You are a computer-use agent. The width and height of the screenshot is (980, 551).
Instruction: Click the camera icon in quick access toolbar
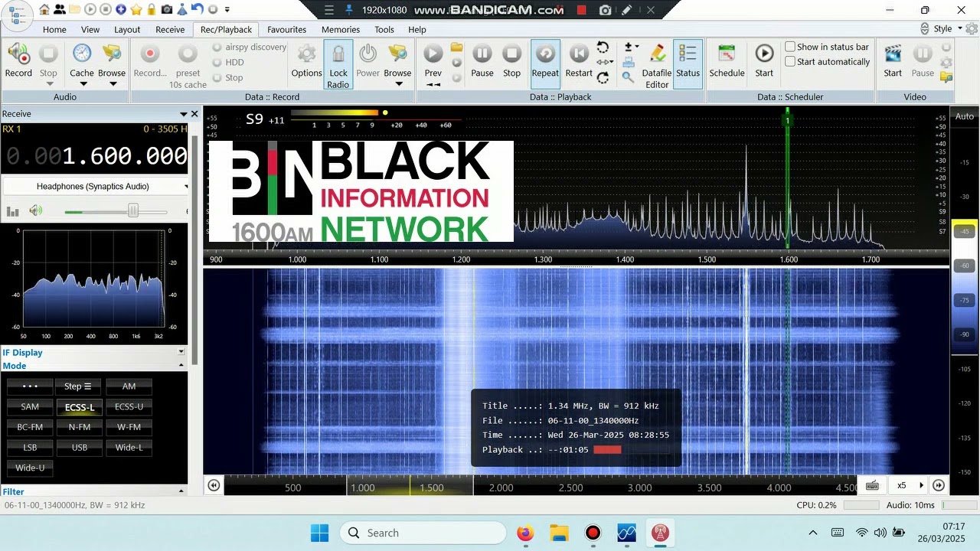click(167, 10)
